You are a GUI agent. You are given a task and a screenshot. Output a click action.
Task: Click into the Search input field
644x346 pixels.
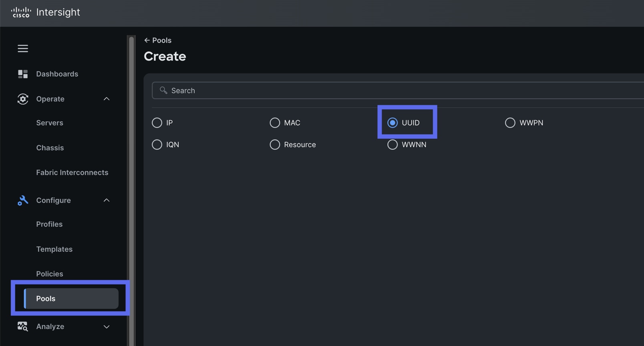[398, 90]
